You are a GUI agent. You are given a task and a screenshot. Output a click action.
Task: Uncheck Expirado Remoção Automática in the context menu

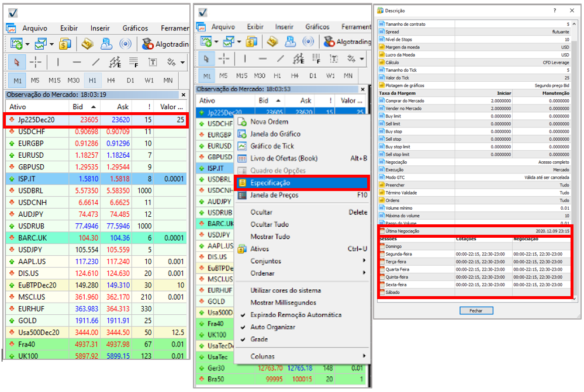[296, 314]
